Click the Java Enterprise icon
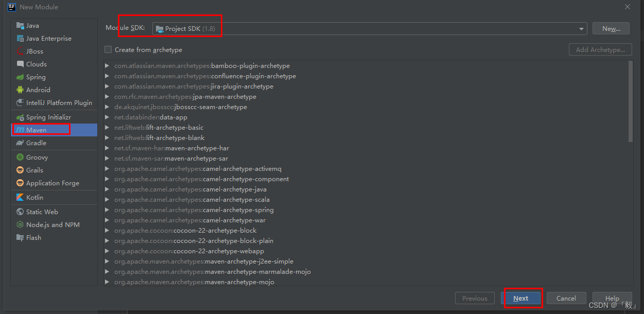 pyautogui.click(x=20, y=39)
